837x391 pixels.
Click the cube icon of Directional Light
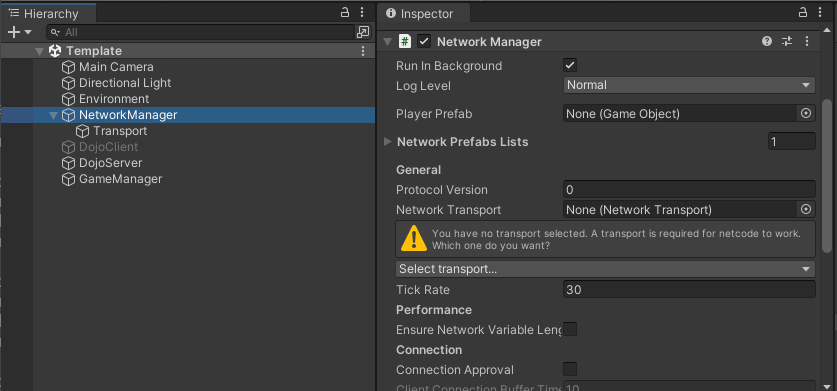(x=68, y=83)
